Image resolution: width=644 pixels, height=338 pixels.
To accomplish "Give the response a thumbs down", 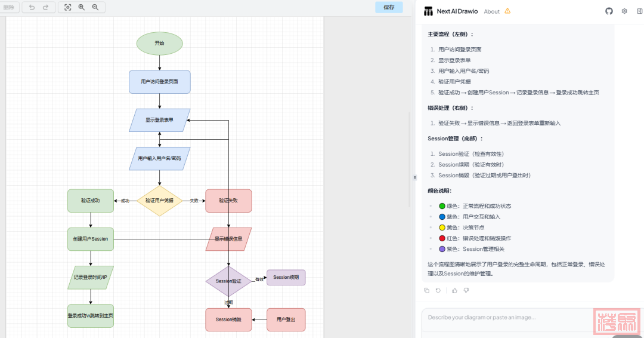I will pos(466,290).
